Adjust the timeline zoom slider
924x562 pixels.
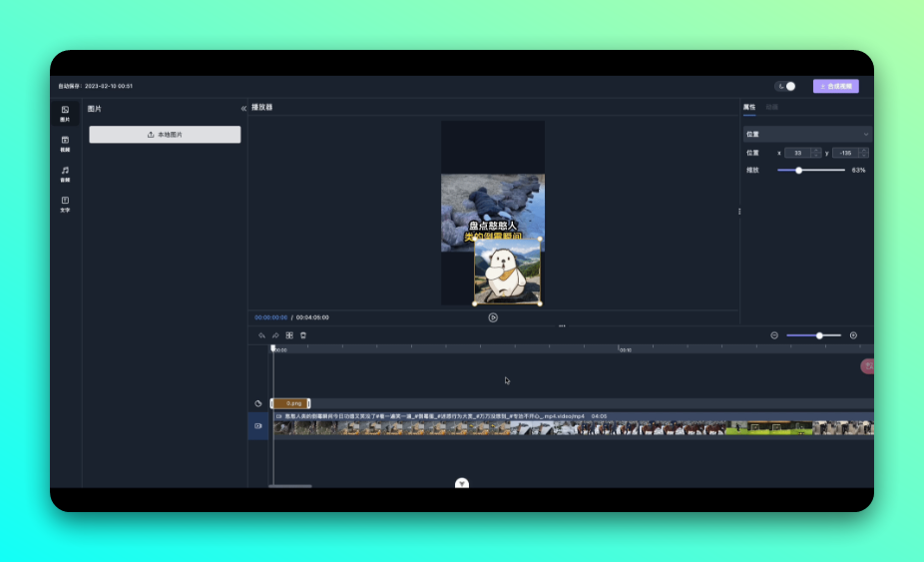pyautogui.click(x=819, y=335)
